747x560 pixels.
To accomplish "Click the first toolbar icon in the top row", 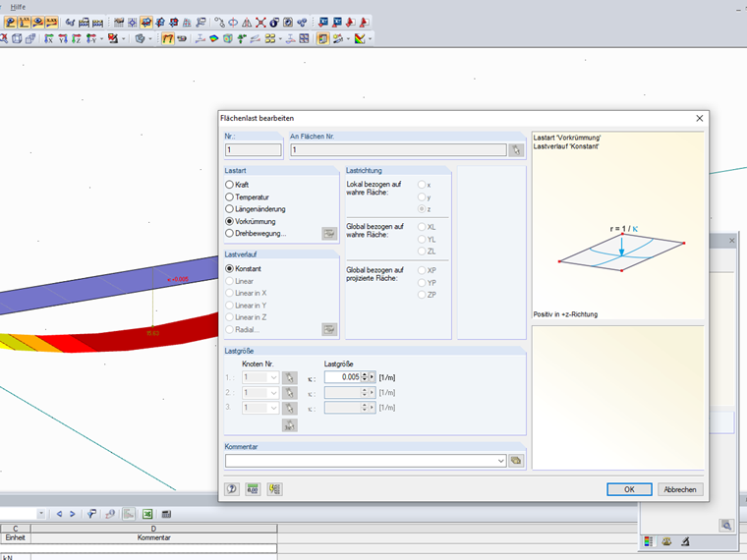I will point(11,22).
